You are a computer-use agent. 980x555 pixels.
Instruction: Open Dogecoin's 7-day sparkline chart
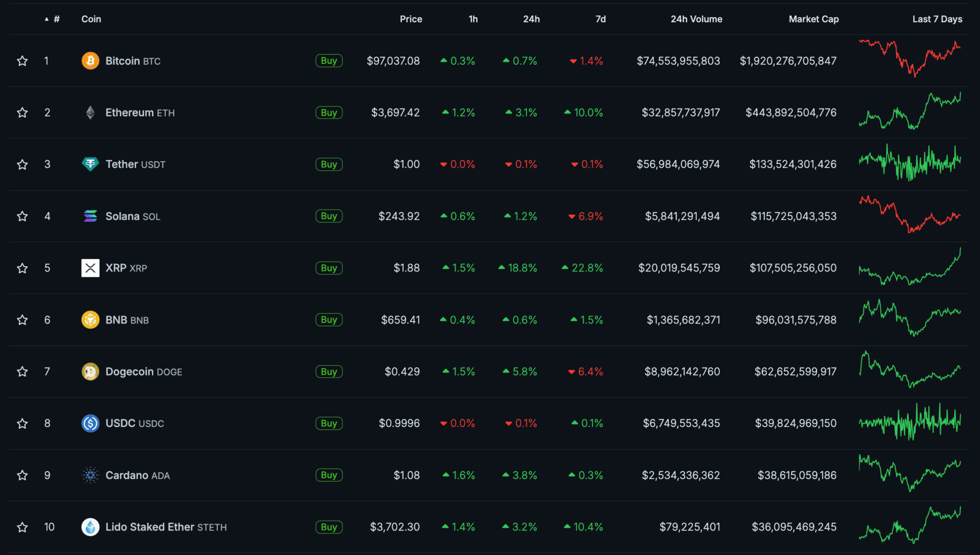tap(910, 369)
